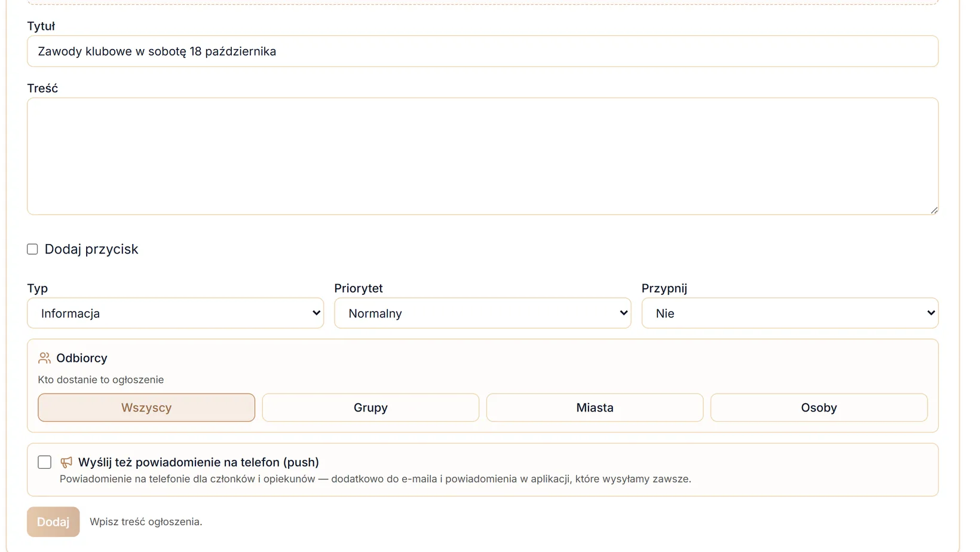Click the 'Kto dostanie to ogłoszenie' subtitle
The width and height of the screenshot is (980, 552).
100,380
